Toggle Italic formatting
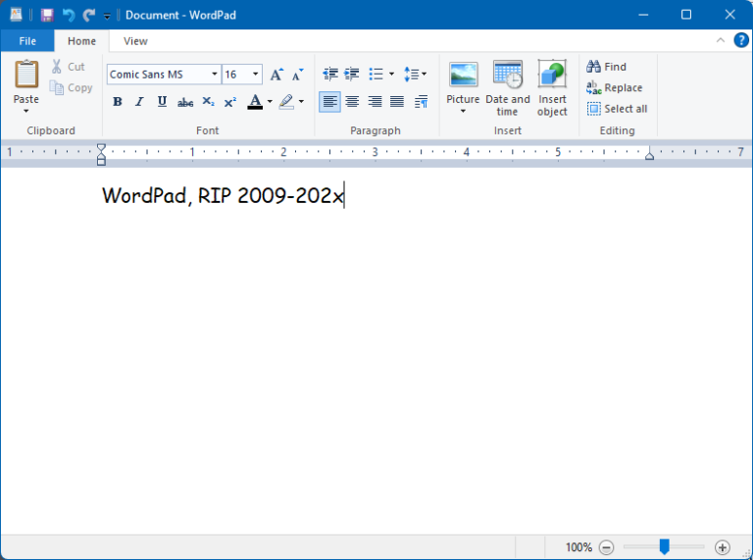The width and height of the screenshot is (753, 560). tap(139, 102)
